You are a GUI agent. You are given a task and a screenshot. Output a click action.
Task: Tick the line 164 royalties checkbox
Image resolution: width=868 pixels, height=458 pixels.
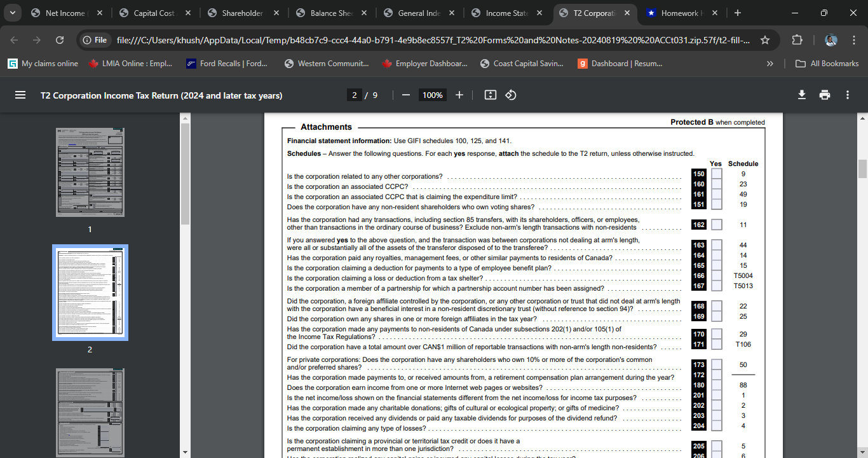coord(716,255)
